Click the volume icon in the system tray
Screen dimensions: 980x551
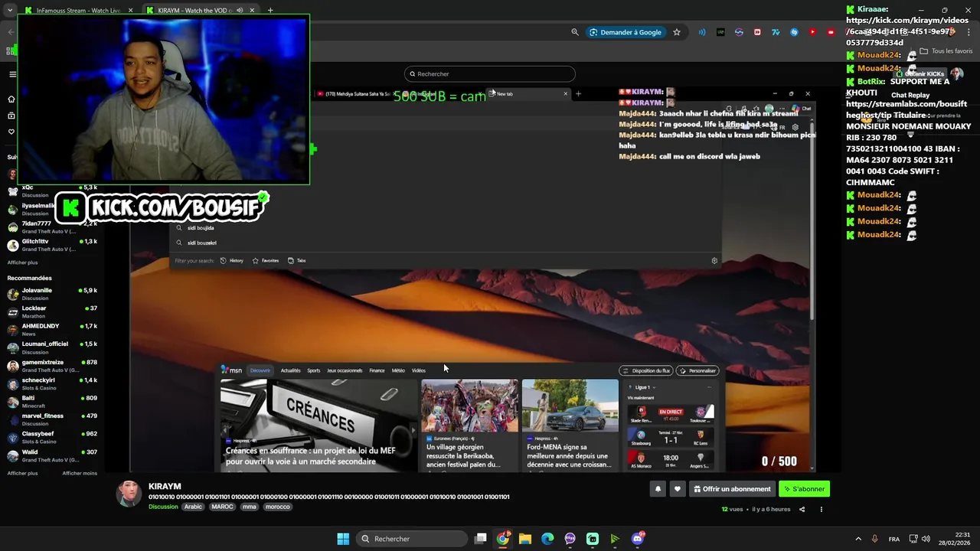[x=926, y=539]
